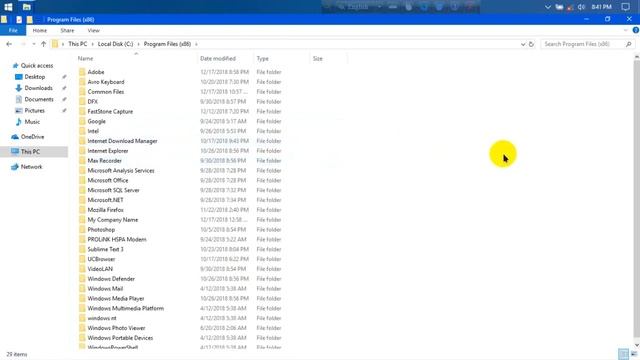Open the View ribbon tab

tap(93, 31)
